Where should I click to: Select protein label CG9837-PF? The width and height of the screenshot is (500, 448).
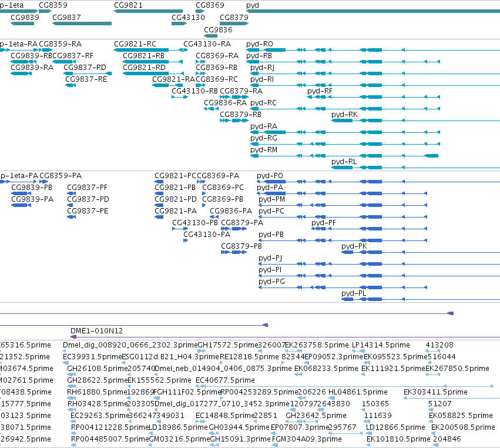pos(87,188)
